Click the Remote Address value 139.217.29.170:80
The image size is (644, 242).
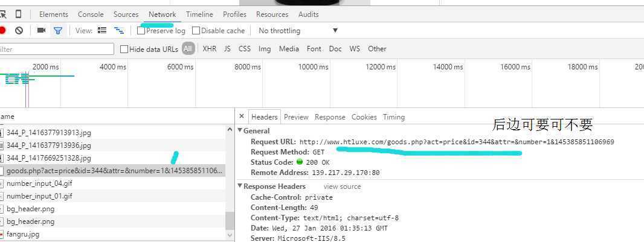click(346, 173)
